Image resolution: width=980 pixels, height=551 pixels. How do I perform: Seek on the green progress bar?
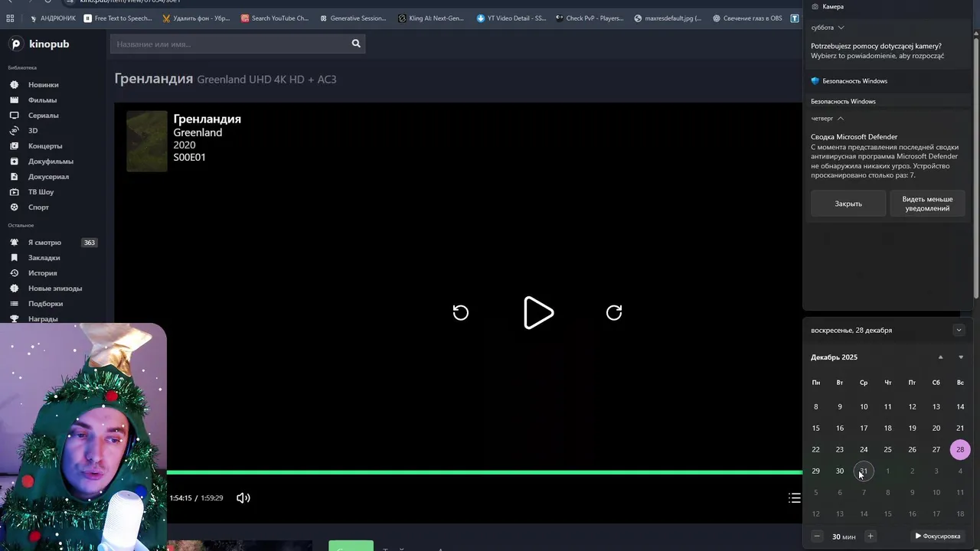[x=484, y=473]
